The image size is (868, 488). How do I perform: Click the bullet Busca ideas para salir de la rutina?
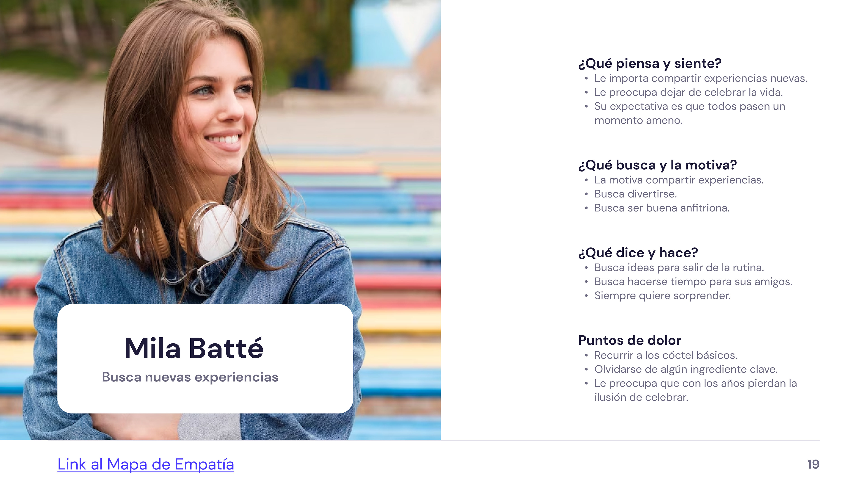[x=679, y=268]
